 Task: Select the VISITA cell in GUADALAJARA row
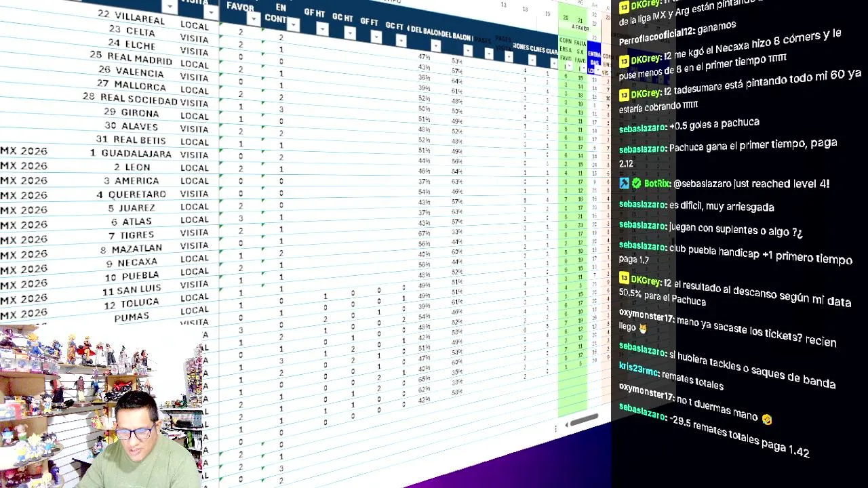click(195, 155)
